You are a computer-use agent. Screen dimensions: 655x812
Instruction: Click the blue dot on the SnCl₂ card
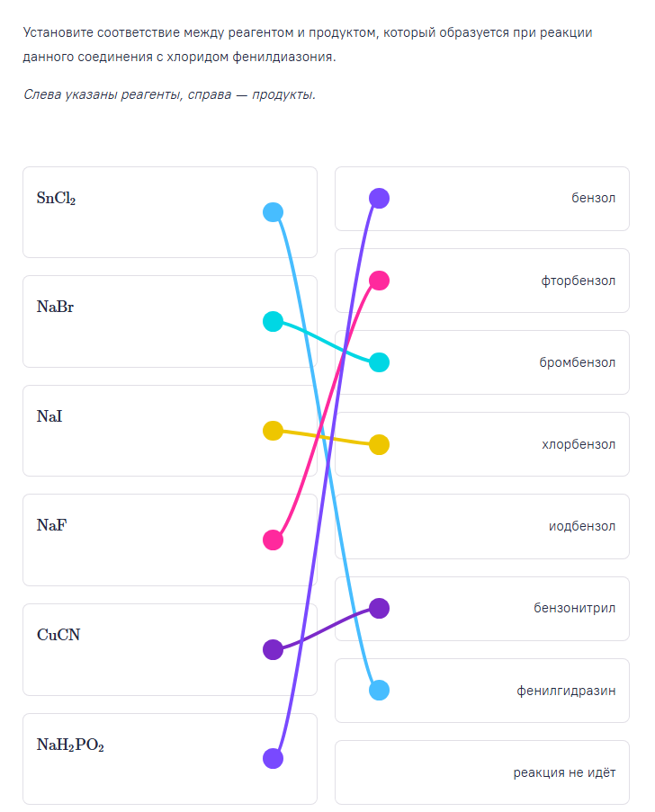point(273,212)
